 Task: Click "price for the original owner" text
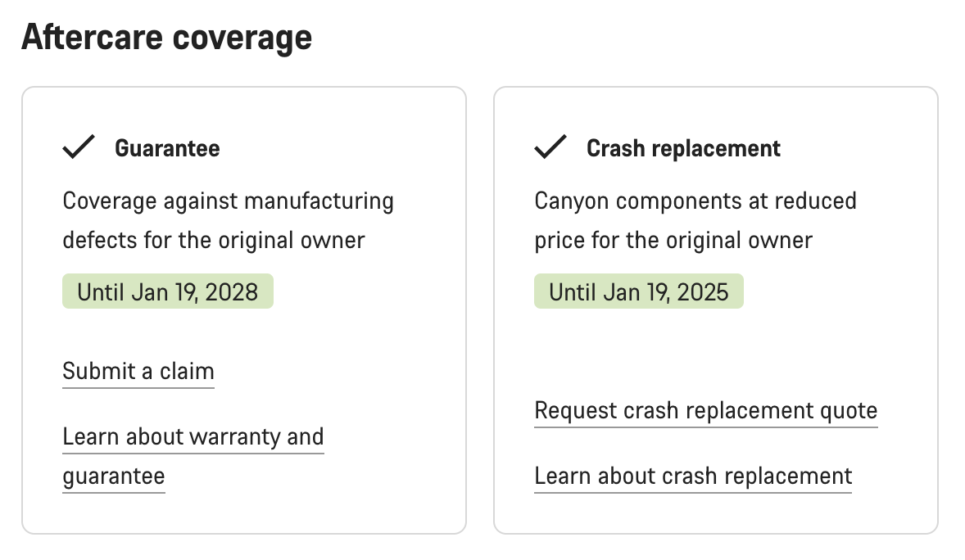(x=673, y=240)
